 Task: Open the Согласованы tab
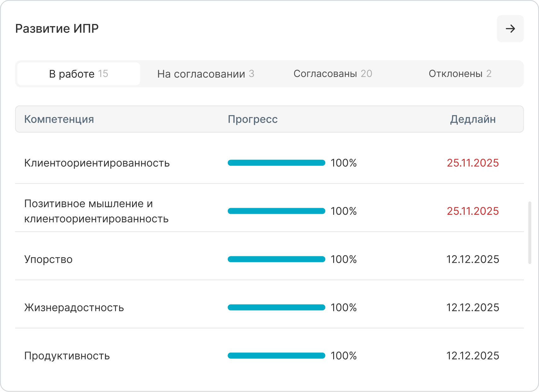(x=333, y=74)
